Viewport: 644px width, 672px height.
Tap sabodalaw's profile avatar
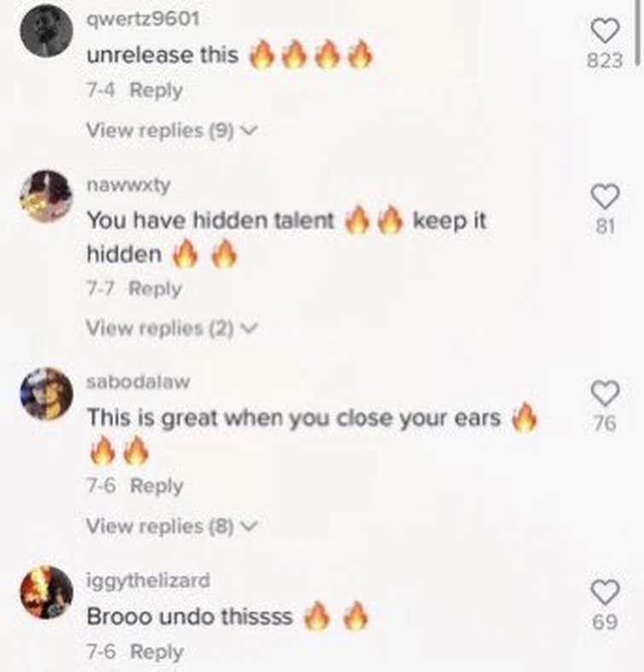click(47, 394)
